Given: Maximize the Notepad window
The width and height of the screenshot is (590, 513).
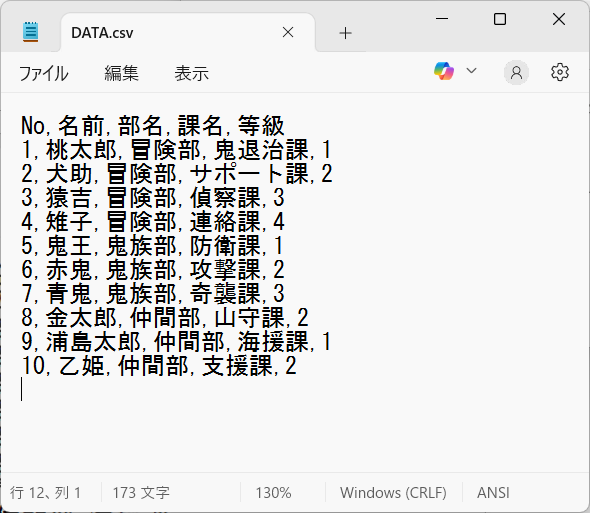Looking at the screenshot, I should pos(500,19).
